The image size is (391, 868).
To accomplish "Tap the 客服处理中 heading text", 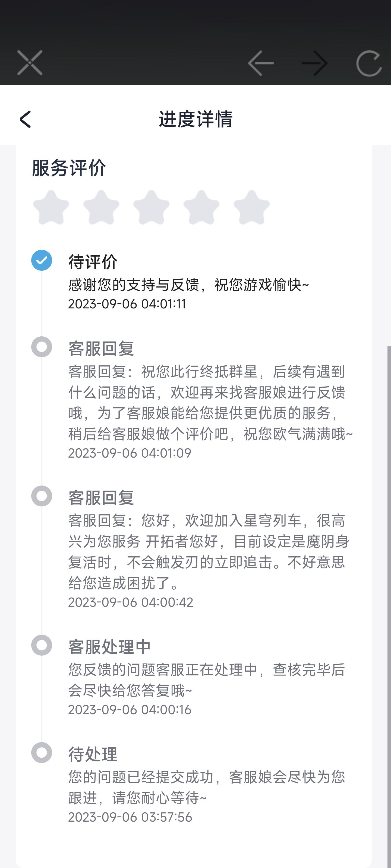I will click(109, 647).
